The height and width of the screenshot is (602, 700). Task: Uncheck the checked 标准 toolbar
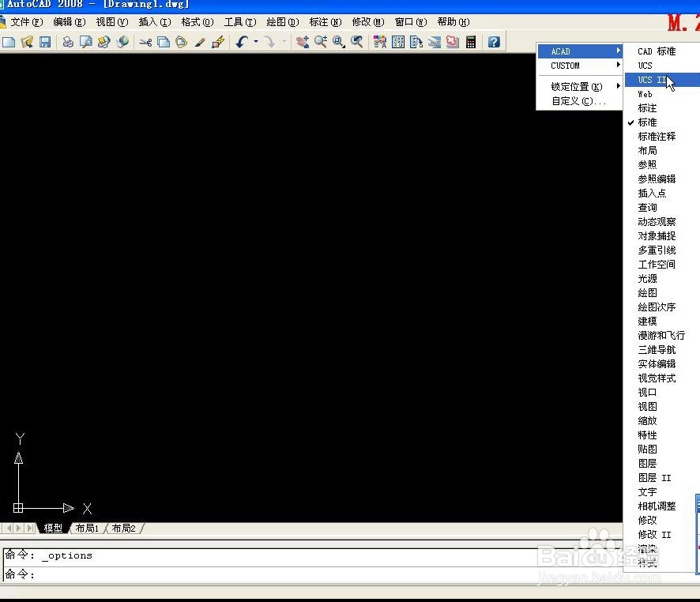click(x=661, y=122)
